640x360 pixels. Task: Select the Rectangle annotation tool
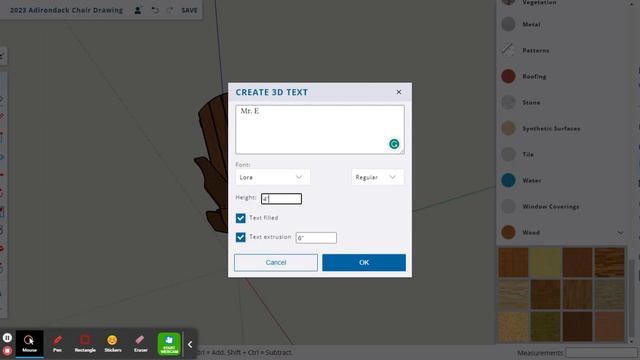[x=85, y=344]
